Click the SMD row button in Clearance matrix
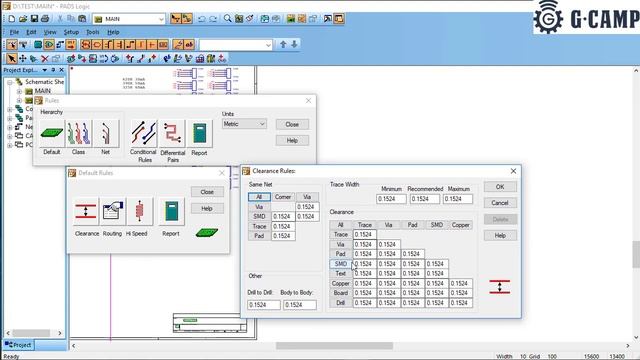This screenshot has height=360, width=640. (x=340, y=264)
